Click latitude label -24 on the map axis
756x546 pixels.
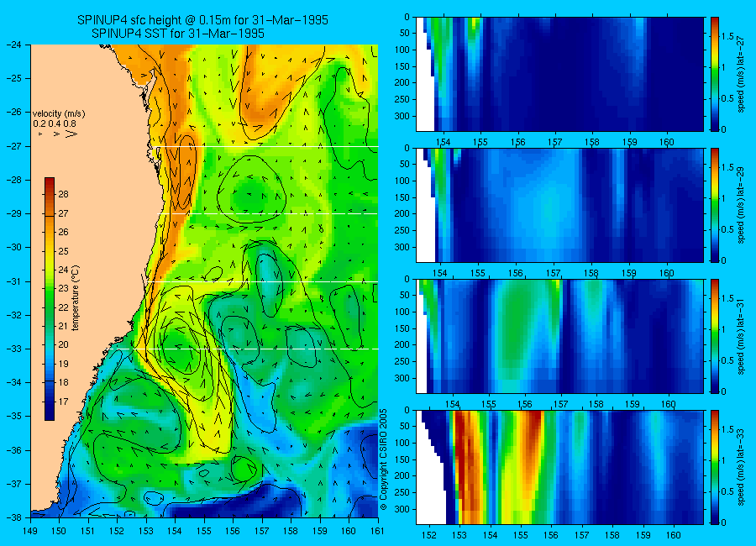point(13,45)
